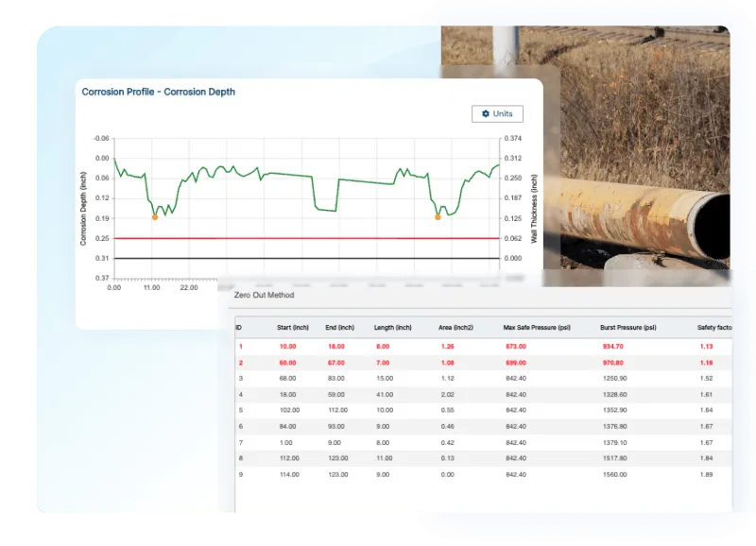Click End value 83.00
The image size is (756, 546).
[336, 378]
